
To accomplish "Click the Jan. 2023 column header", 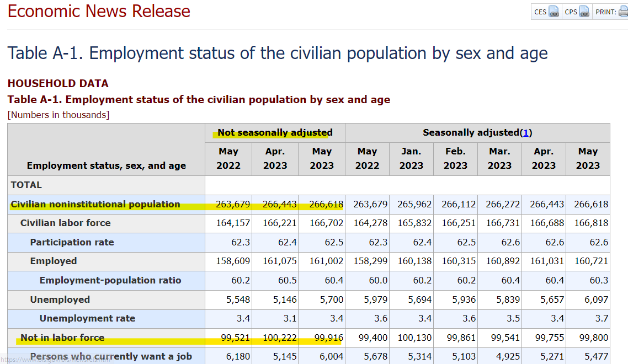I will 411,159.
